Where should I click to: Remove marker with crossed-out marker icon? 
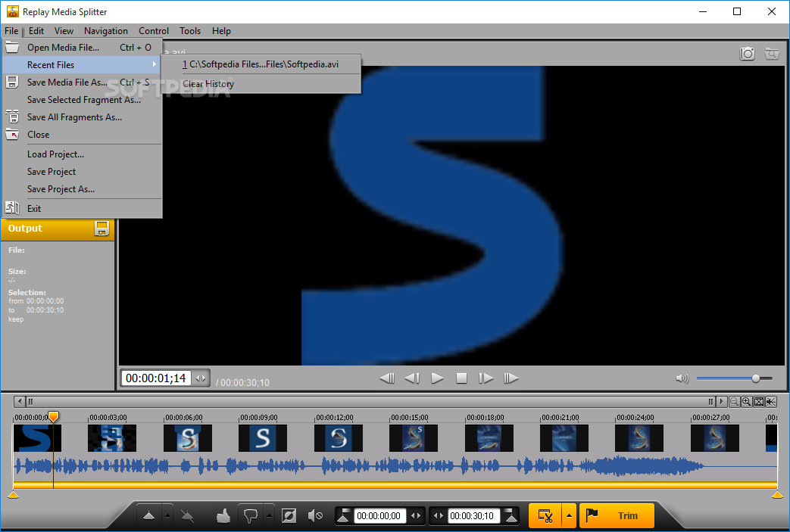[187, 516]
